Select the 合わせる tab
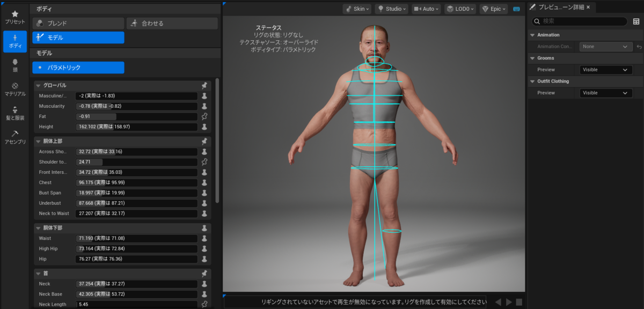Image resolution: width=644 pixels, height=309 pixels. pyautogui.click(x=172, y=24)
